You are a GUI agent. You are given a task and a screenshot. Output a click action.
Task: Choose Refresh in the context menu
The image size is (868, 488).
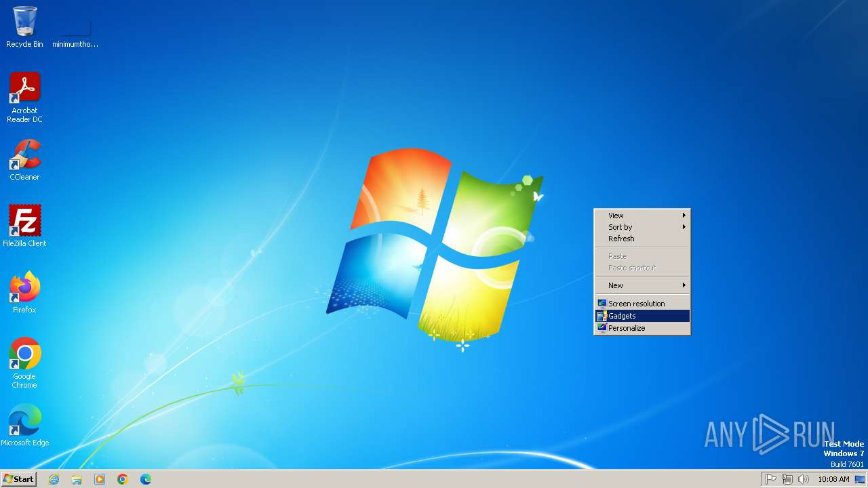pos(642,239)
